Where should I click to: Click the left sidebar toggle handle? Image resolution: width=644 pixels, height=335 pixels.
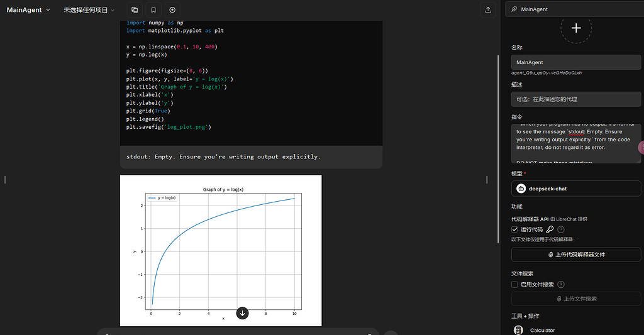pyautogui.click(x=5, y=180)
